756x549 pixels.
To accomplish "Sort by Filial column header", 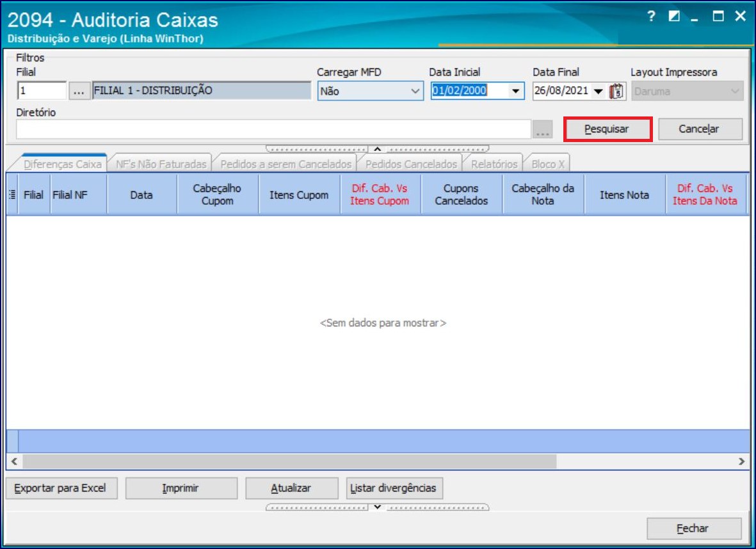I will [34, 195].
